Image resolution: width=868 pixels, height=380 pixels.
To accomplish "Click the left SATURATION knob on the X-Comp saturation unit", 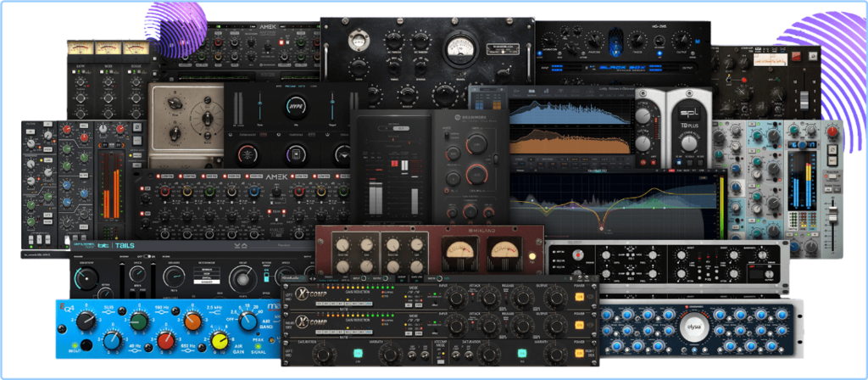I will pos(324,355).
